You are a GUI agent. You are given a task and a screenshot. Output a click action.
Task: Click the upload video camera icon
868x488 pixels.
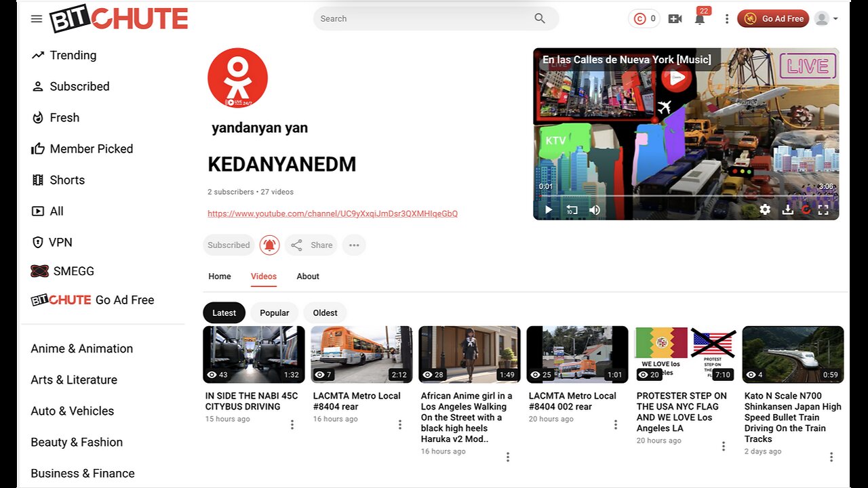pyautogui.click(x=675, y=19)
